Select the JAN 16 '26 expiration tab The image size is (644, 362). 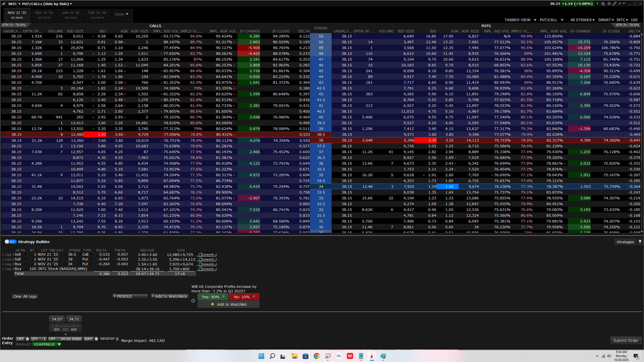(x=71, y=15)
